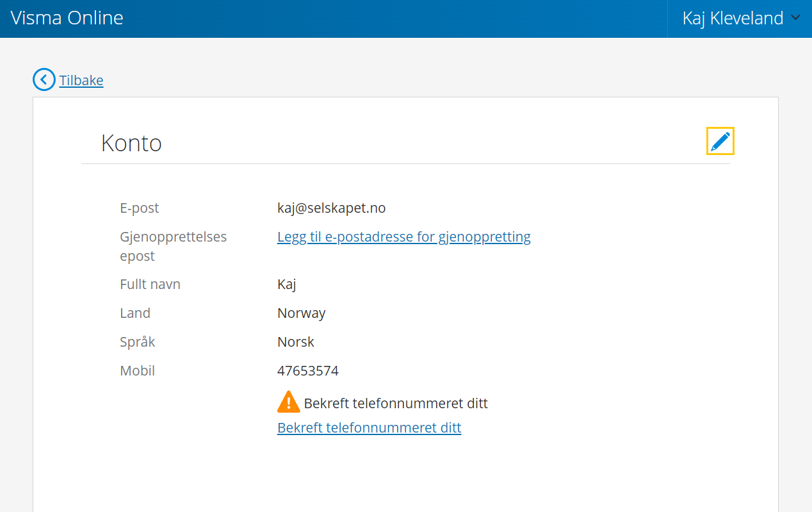
Task: Click the Gjenopprettelses epost label
Action: click(173, 246)
